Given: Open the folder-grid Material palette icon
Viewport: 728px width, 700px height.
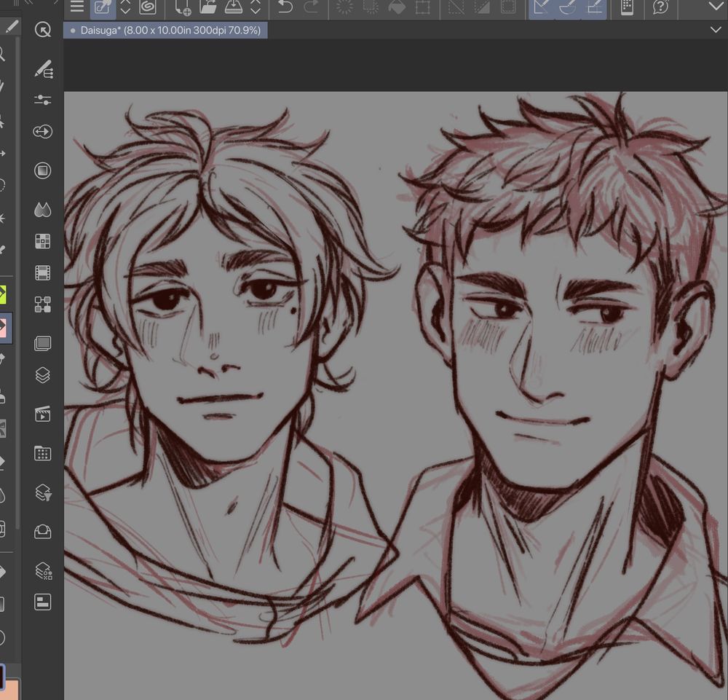Looking at the screenshot, I should pyautogui.click(x=43, y=453).
